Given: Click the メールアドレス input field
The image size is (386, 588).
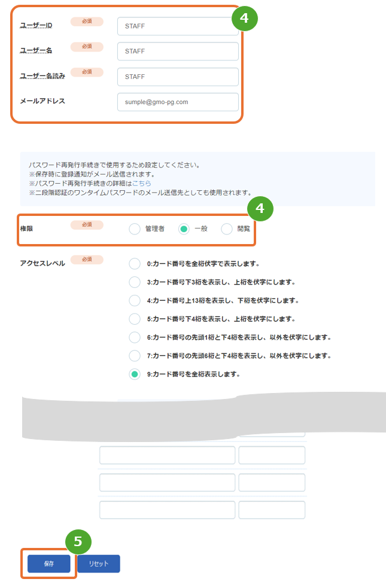Looking at the screenshot, I should pos(178,102).
